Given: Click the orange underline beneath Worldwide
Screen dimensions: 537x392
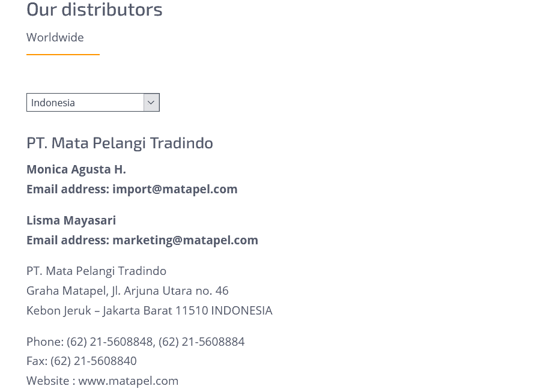Looking at the screenshot, I should tap(62, 55).
